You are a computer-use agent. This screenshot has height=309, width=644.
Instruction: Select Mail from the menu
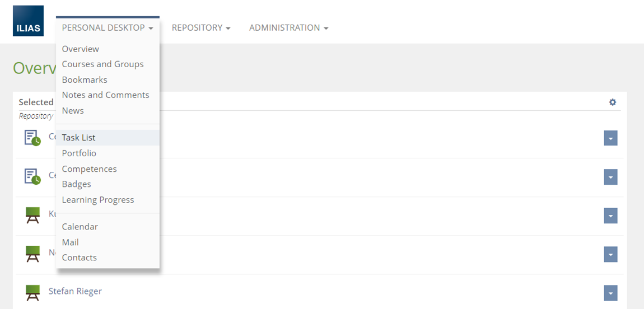[x=71, y=242]
